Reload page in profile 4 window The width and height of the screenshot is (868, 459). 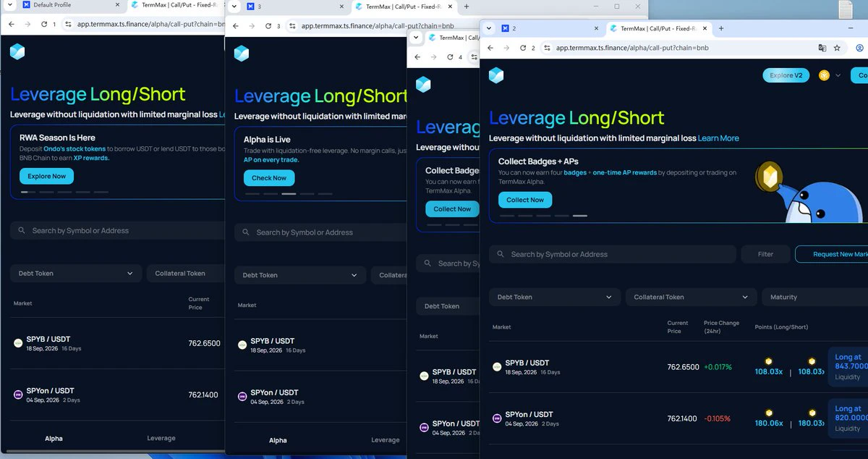click(x=449, y=56)
